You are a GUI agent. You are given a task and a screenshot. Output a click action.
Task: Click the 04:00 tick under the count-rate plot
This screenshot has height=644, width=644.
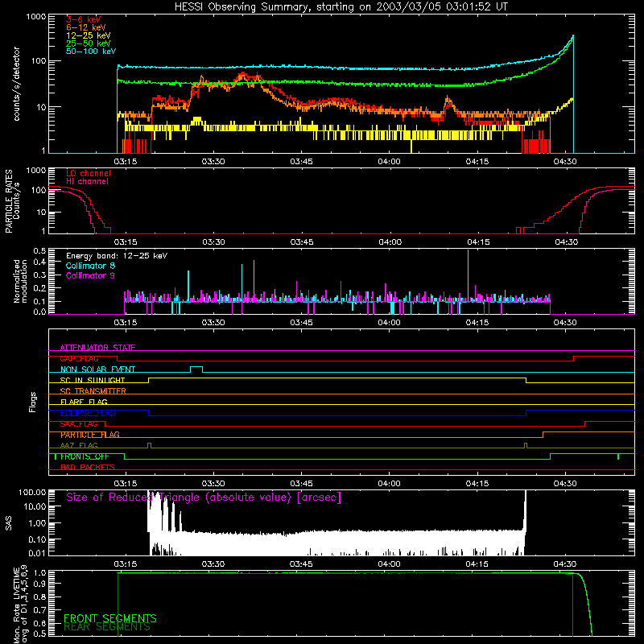pyautogui.click(x=389, y=162)
